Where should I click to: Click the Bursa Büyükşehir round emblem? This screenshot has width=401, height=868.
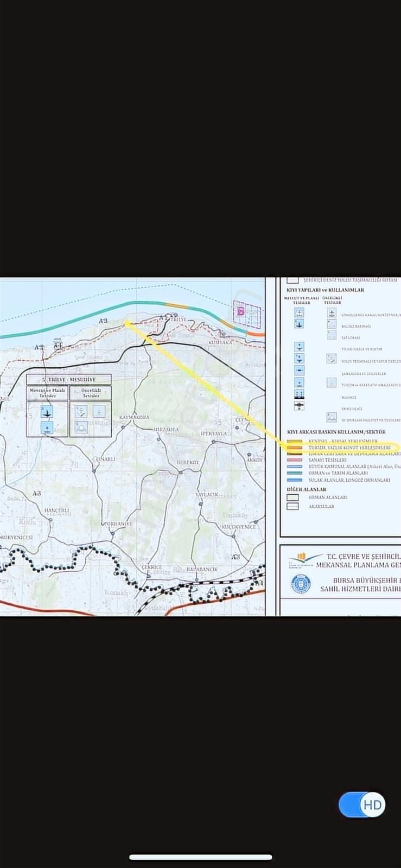[x=299, y=584]
